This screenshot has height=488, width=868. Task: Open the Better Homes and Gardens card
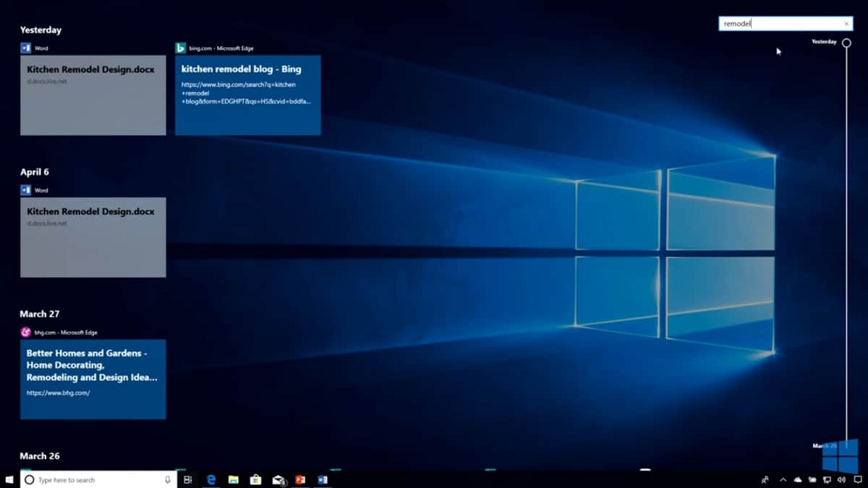coord(93,379)
